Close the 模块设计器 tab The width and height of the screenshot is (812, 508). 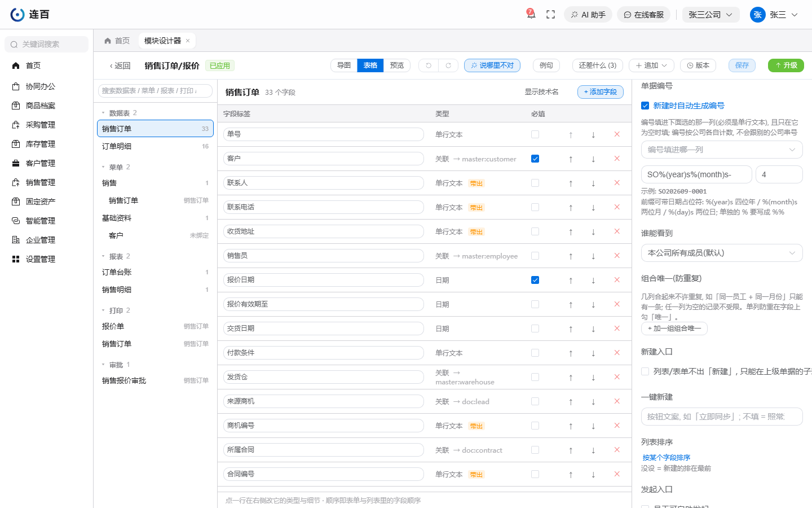click(188, 41)
